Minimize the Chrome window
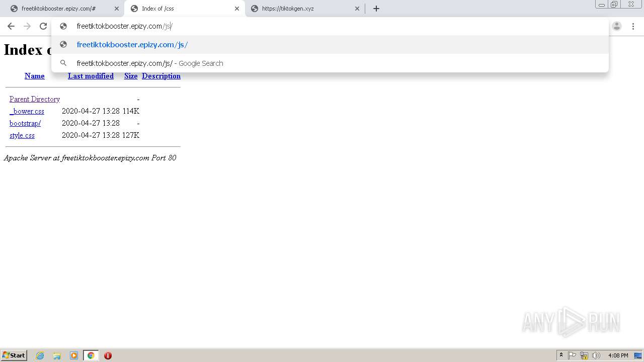Screen dimensions: 644x362 point(602,5)
